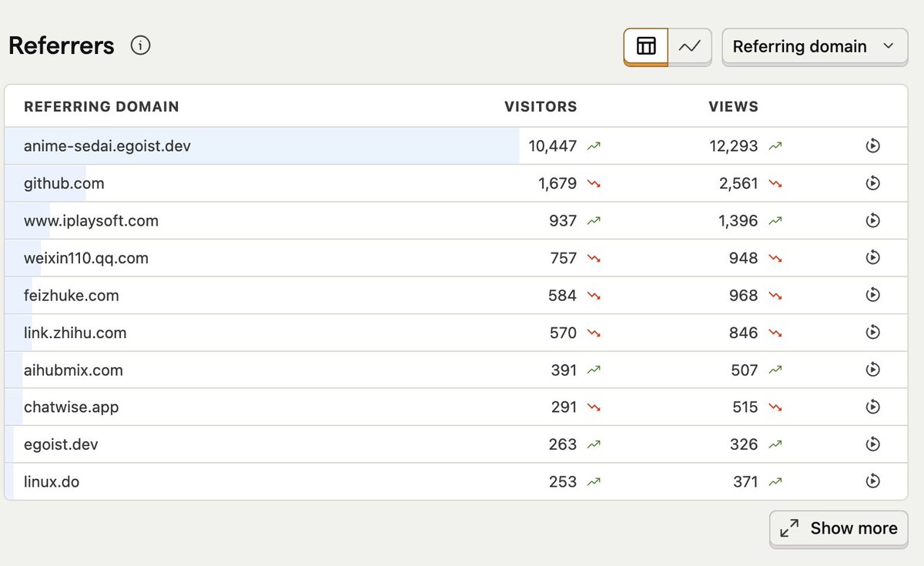Play session replays for aihubmix.com
Screen dimensions: 924x566
pos(872,370)
